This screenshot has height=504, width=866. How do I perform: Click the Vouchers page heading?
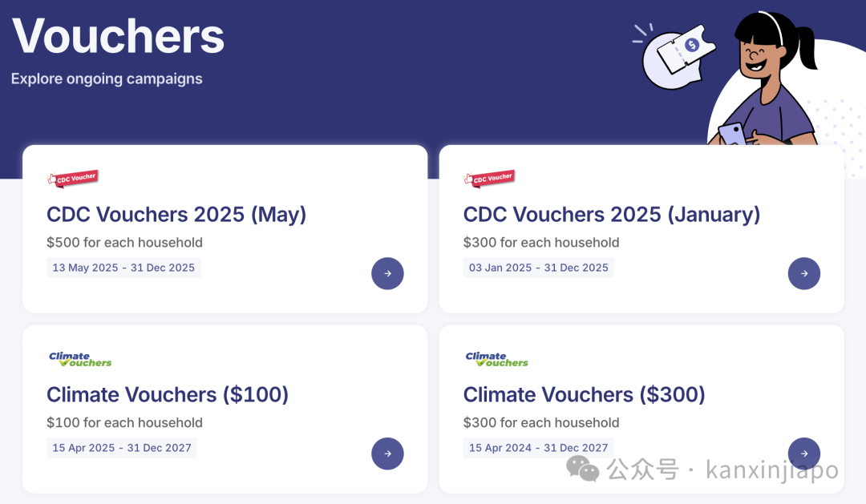click(118, 36)
